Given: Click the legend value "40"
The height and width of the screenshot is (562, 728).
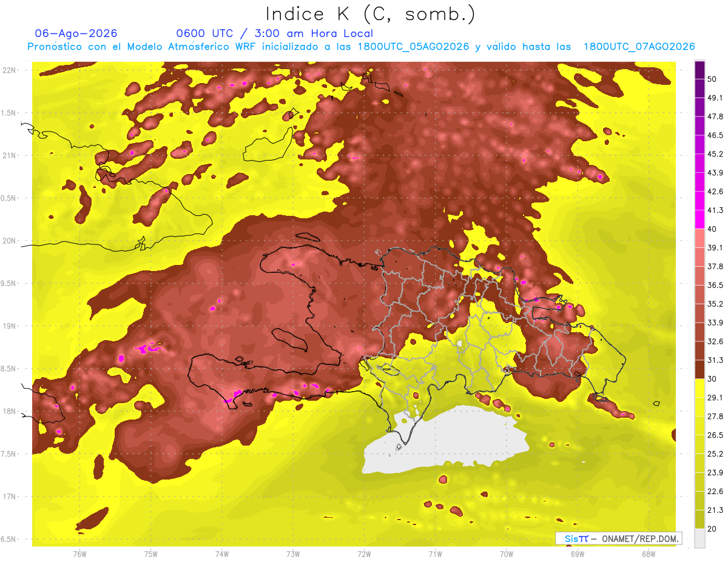Looking at the screenshot, I should [713, 229].
